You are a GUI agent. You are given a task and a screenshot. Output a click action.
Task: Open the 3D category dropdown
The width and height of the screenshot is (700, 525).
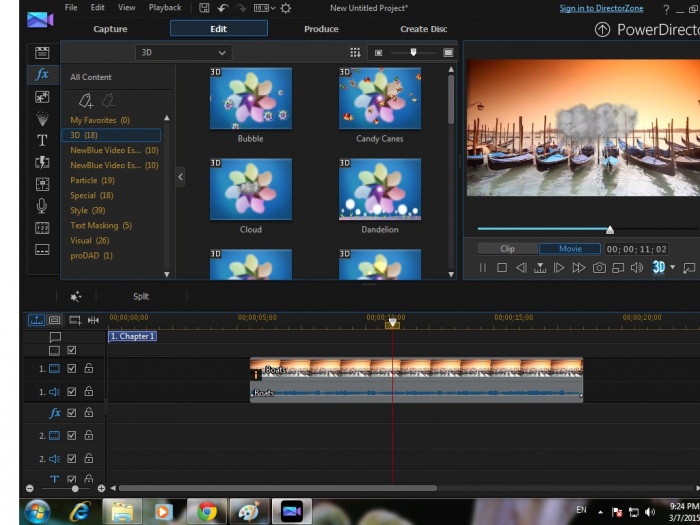pos(183,52)
